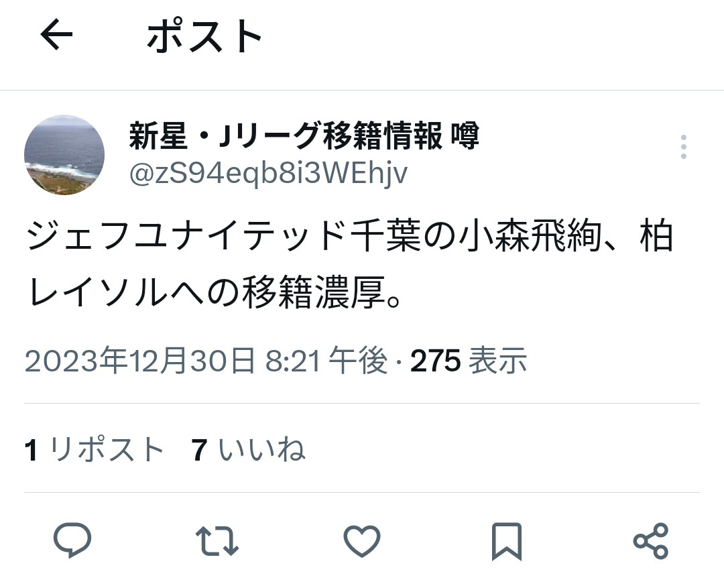Click the 2023年12月30日 date stamp
Viewport: 724px width, 588px height.
coord(140,360)
